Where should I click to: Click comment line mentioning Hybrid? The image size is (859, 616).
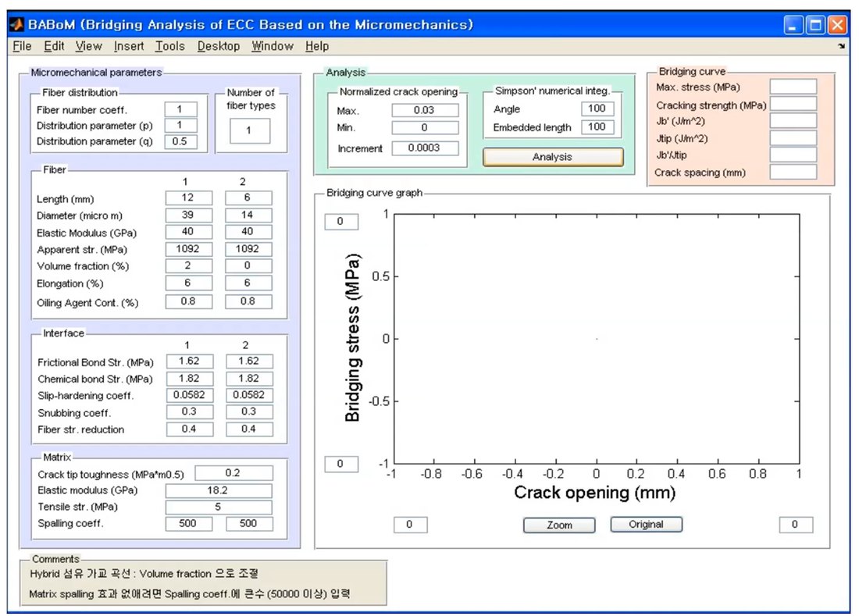tap(144, 573)
